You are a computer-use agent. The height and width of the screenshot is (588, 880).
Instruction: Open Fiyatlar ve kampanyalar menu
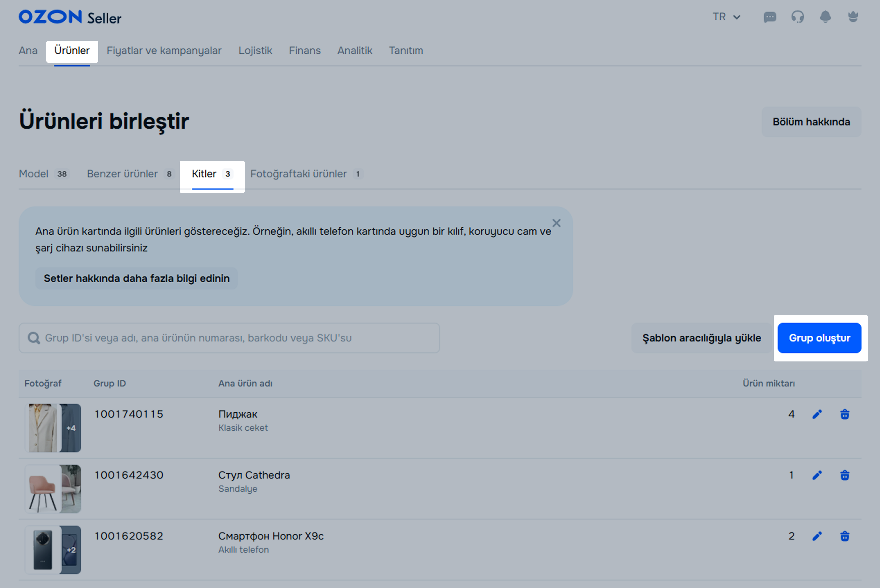[164, 51]
